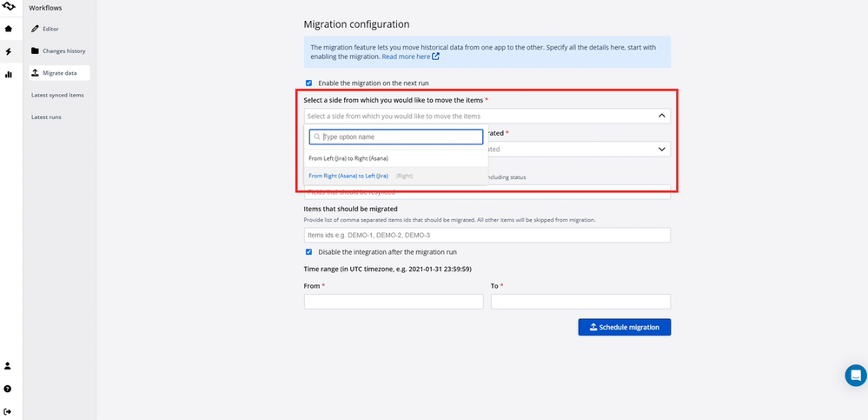Screen dimensions: 868x420
Task: Choose 'From Left (Jira) to Right (Asana)'
Action: point(348,158)
